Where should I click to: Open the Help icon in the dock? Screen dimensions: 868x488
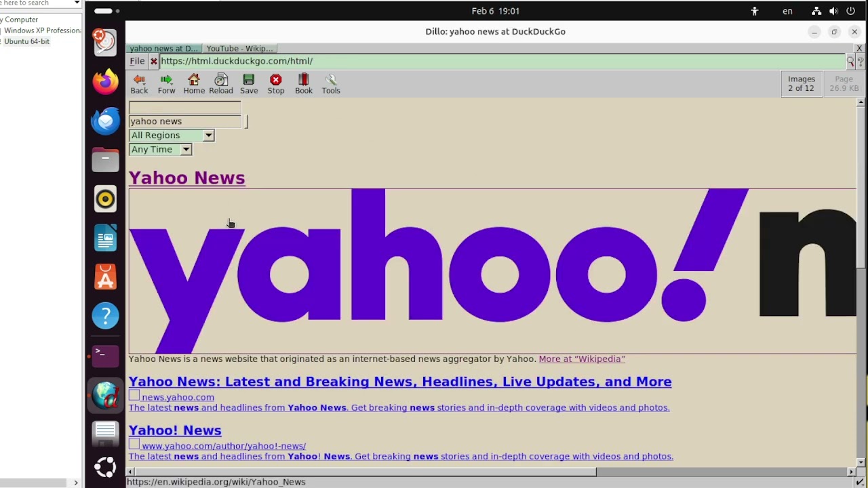pyautogui.click(x=105, y=316)
